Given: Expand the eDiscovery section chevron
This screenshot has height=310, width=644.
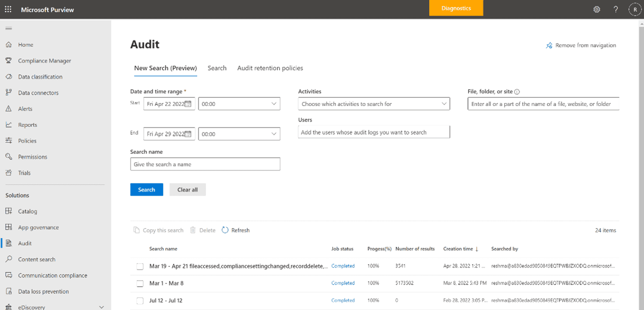Looking at the screenshot, I should tap(102, 307).
